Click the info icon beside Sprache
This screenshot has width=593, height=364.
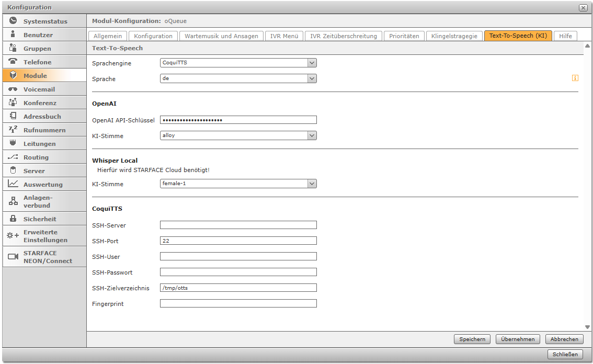[575, 78]
